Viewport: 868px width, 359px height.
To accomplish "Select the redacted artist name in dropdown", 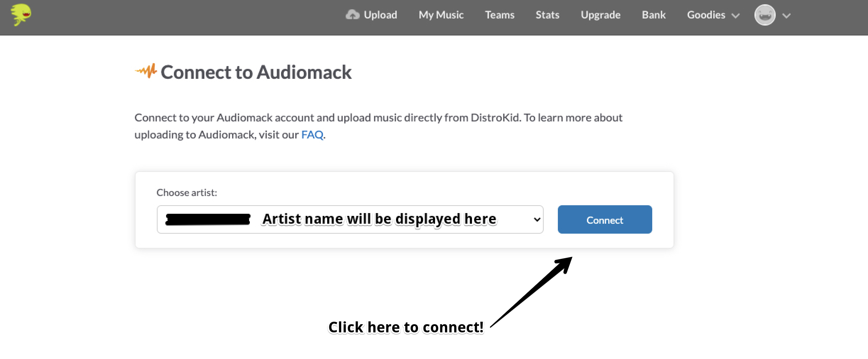I will (x=207, y=219).
